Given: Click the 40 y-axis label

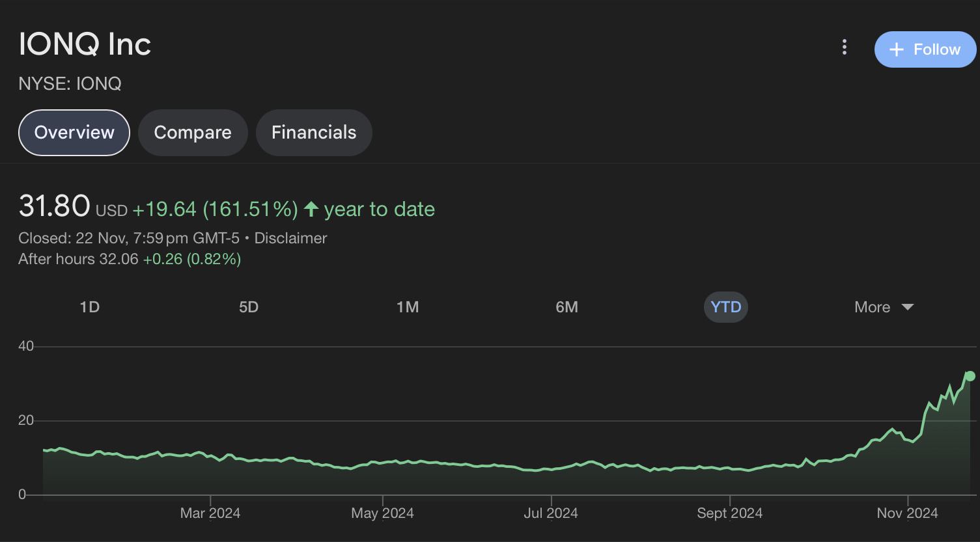Looking at the screenshot, I should point(26,346).
